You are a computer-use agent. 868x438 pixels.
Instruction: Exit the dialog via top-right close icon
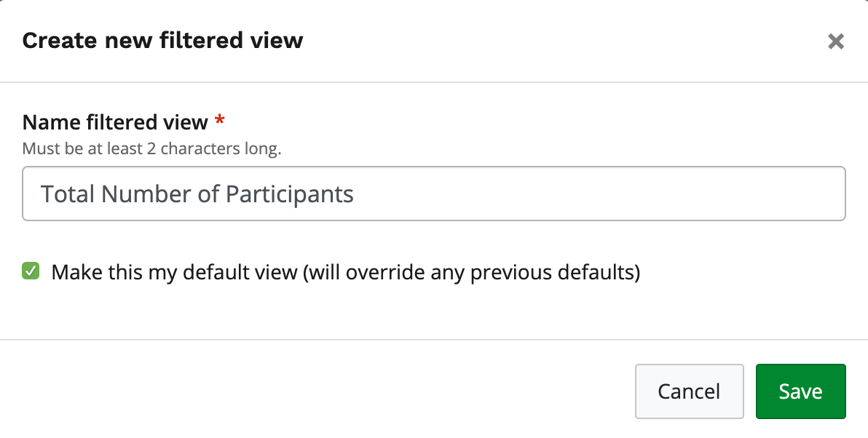[x=836, y=41]
